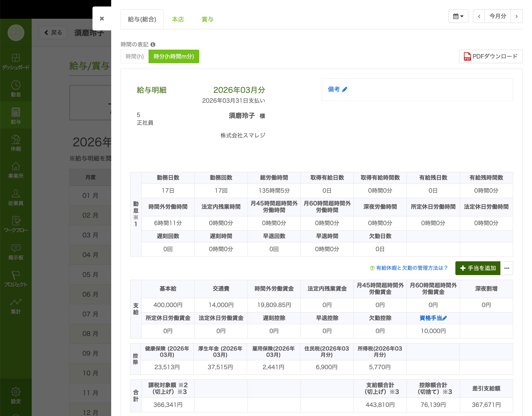Edit the 備考 remarks with pencil icon
The height and width of the screenshot is (416, 532).
[x=344, y=90]
